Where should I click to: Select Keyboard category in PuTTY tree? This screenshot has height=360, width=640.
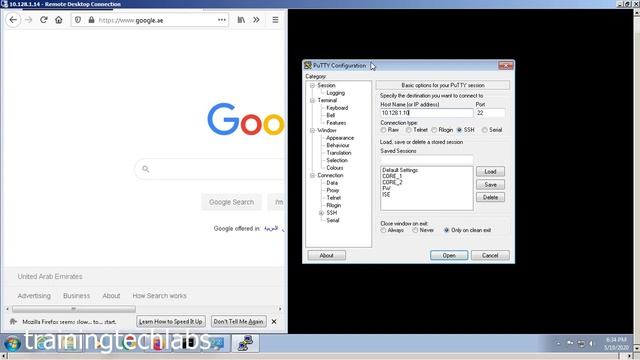[337, 108]
